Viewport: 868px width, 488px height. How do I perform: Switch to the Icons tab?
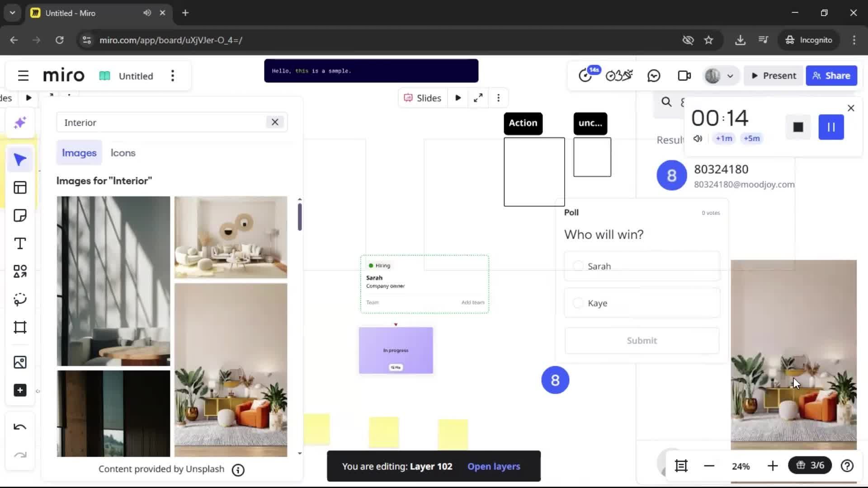click(x=123, y=153)
